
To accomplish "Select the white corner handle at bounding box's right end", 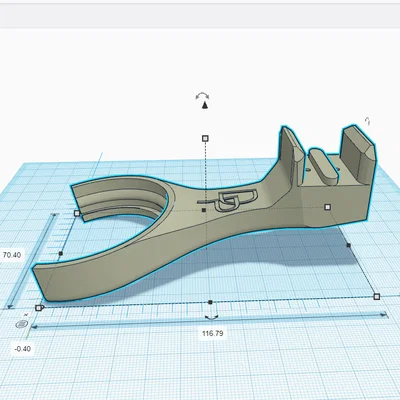I will (x=377, y=296).
